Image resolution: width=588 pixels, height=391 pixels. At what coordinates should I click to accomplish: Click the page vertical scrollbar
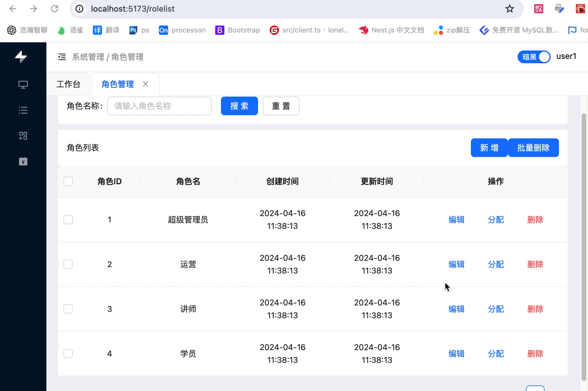(584, 247)
